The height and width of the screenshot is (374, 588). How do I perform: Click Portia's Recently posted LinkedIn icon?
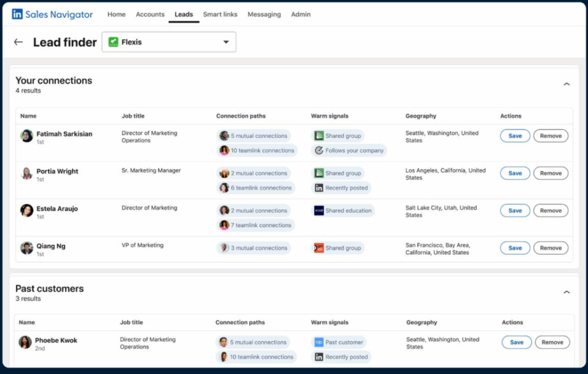click(318, 188)
